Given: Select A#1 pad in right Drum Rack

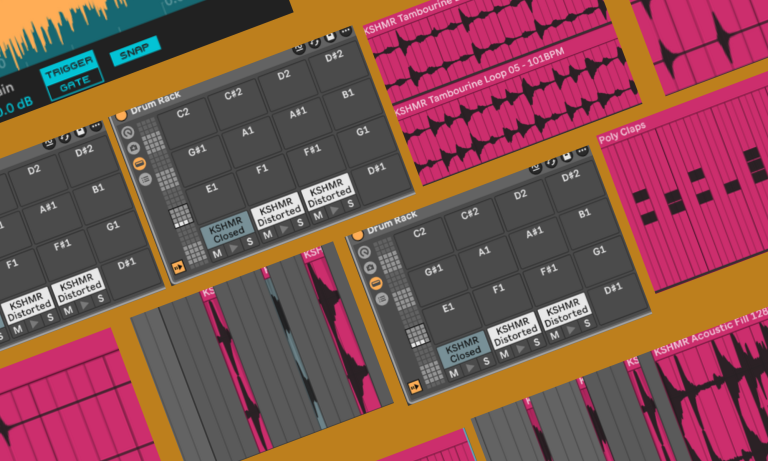Looking at the screenshot, I should pos(538,241).
